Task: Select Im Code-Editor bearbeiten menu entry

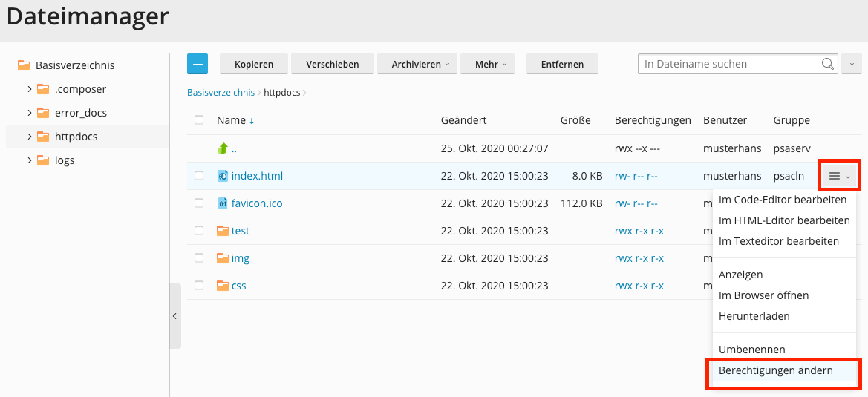Action: 783,200
